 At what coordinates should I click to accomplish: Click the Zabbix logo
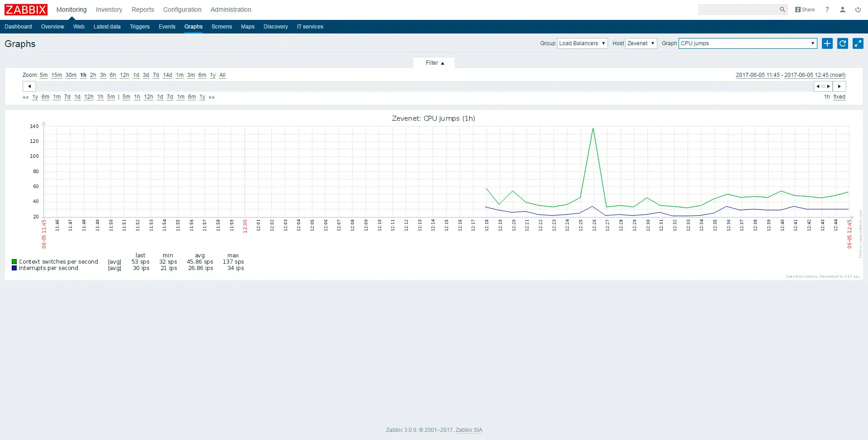[x=26, y=9]
